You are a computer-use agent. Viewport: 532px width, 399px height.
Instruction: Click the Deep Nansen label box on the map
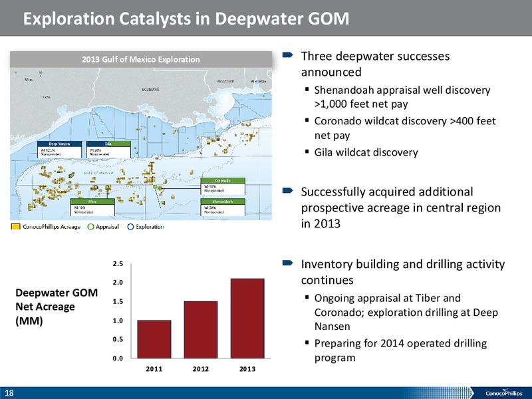click(x=59, y=149)
